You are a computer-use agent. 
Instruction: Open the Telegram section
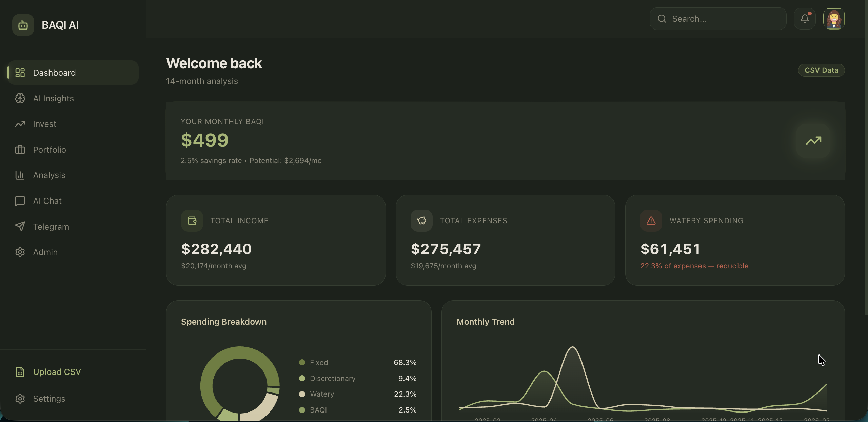click(73, 226)
